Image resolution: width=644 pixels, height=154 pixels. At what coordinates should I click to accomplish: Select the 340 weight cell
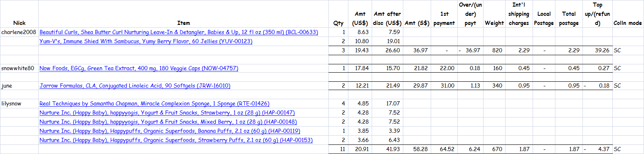tap(495, 86)
